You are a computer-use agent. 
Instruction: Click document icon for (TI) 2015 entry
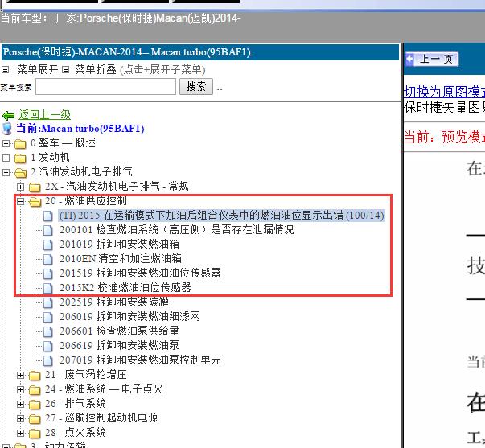[x=48, y=216]
